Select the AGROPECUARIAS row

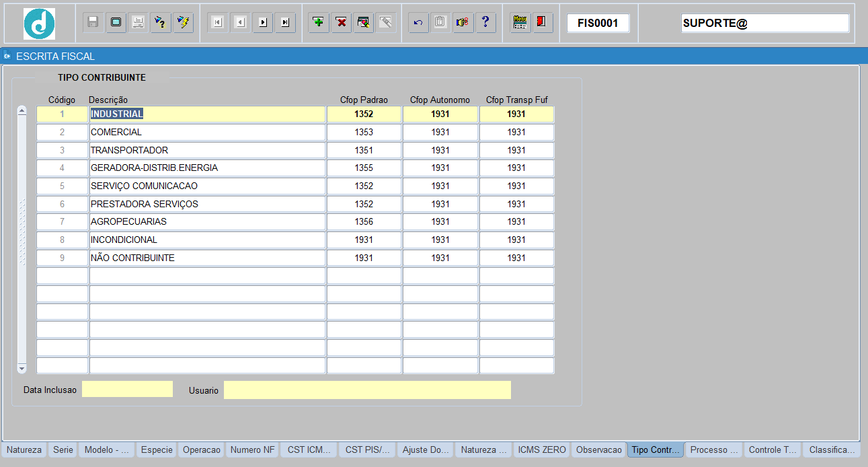207,222
